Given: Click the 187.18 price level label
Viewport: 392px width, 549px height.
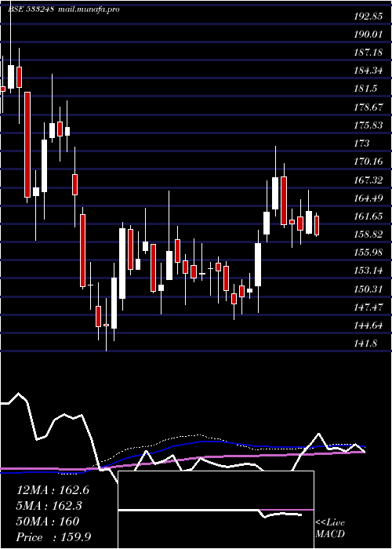Looking at the screenshot, I should [368, 53].
